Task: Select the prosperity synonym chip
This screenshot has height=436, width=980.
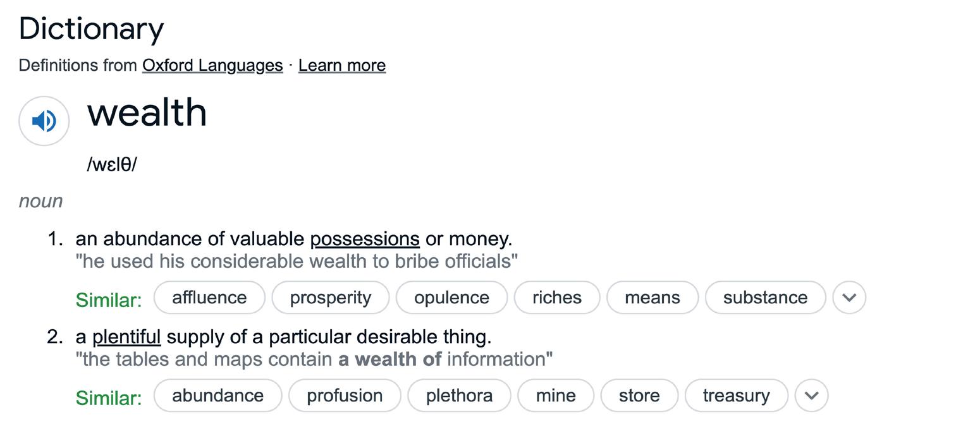Action: (x=330, y=298)
